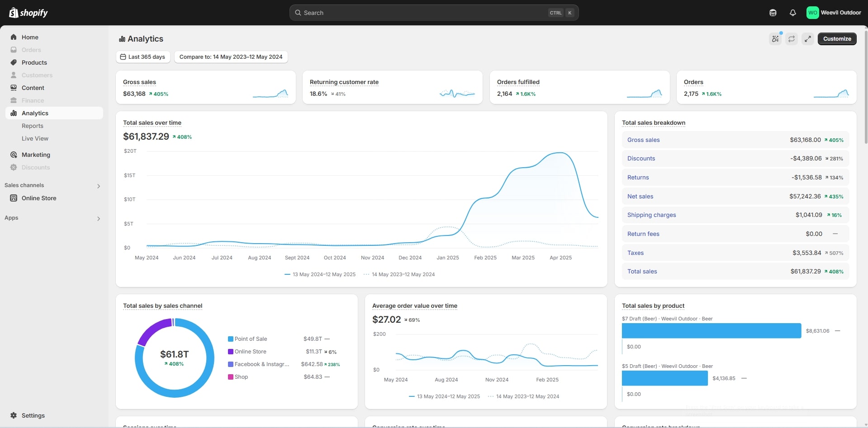
Task: Expand the Apps section chevron
Action: (99, 218)
